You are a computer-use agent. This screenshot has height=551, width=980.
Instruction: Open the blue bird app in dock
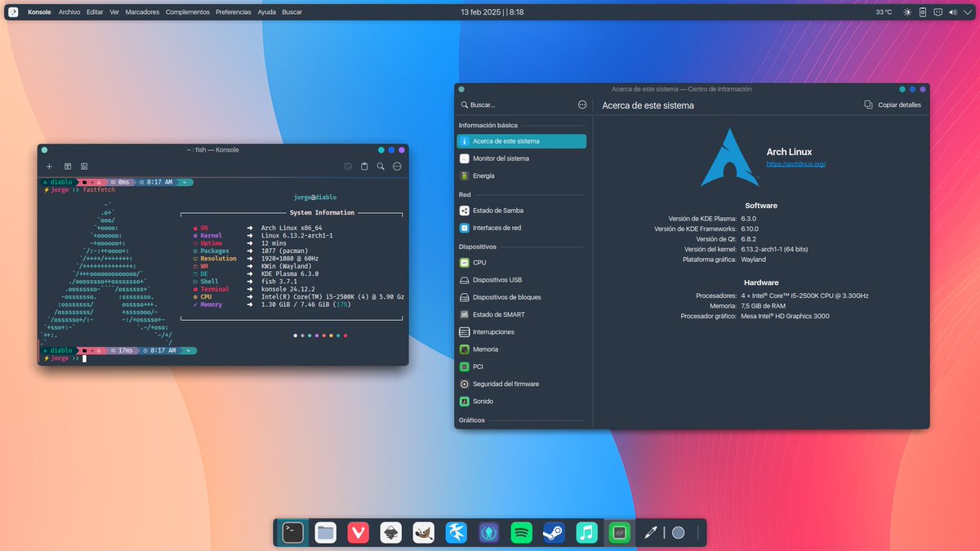coord(456,532)
